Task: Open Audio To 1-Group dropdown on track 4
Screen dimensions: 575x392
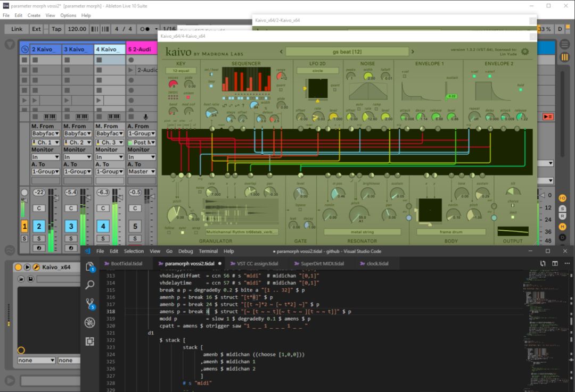Action: pos(109,171)
